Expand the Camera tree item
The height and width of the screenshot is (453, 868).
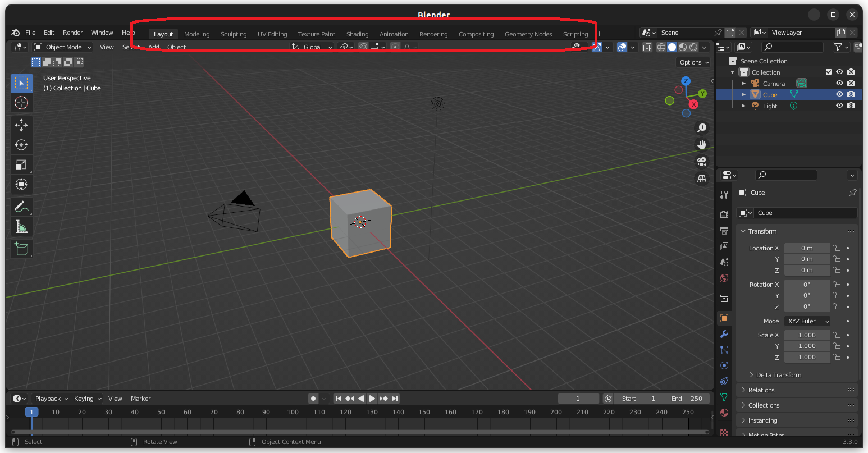744,84
